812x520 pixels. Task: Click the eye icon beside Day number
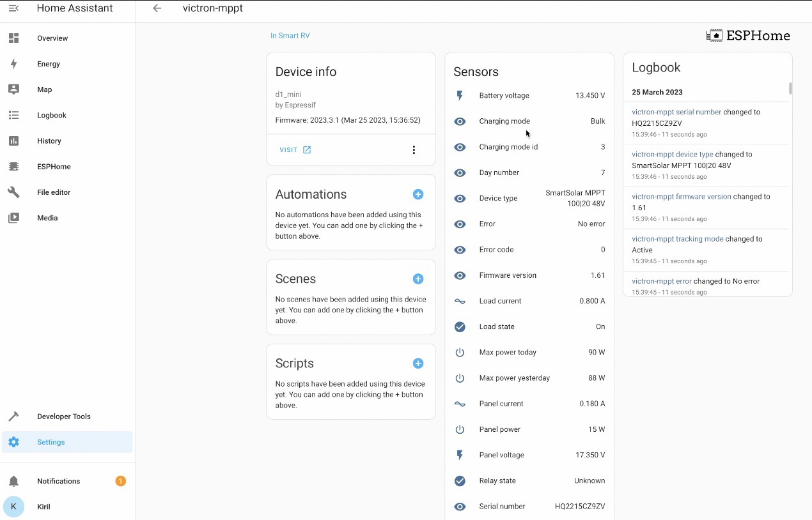460,172
